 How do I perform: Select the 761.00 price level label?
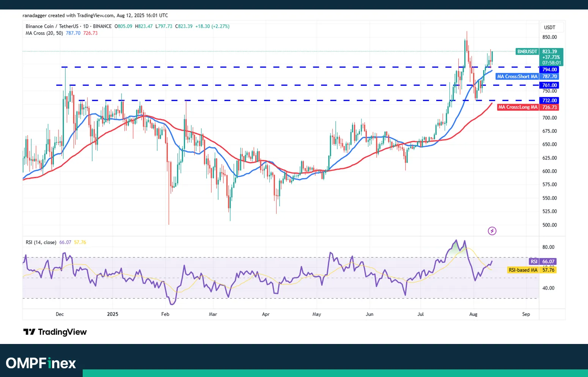[x=549, y=85]
